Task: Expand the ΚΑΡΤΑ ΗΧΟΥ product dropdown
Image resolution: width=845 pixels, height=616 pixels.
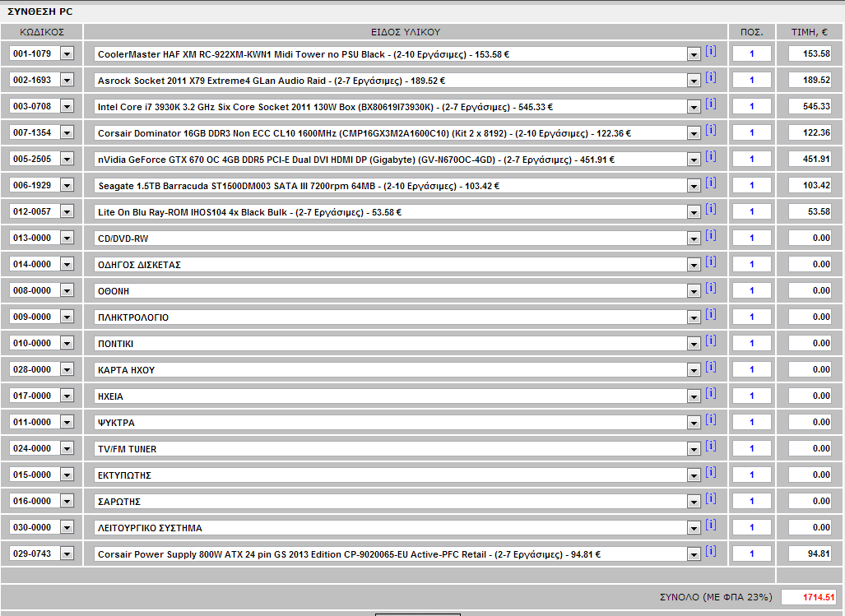Action: [x=694, y=370]
